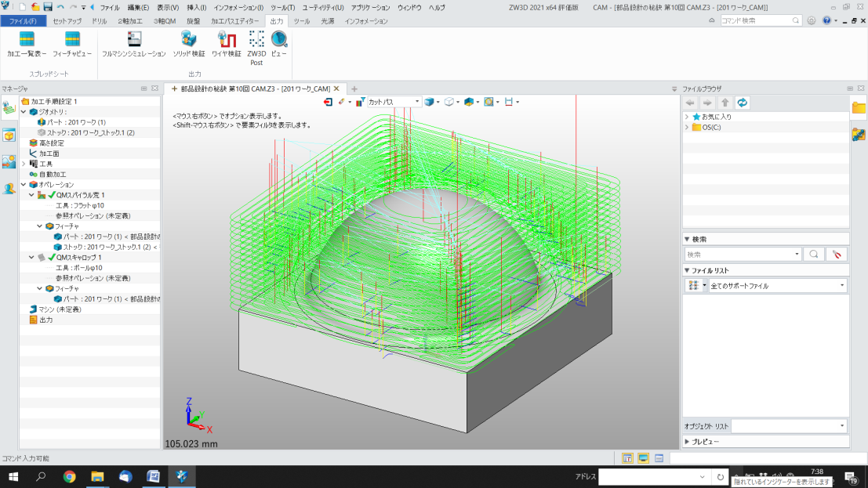The height and width of the screenshot is (488, 868).
Task: Click the blue ファイル(F) button
Action: (x=23, y=21)
